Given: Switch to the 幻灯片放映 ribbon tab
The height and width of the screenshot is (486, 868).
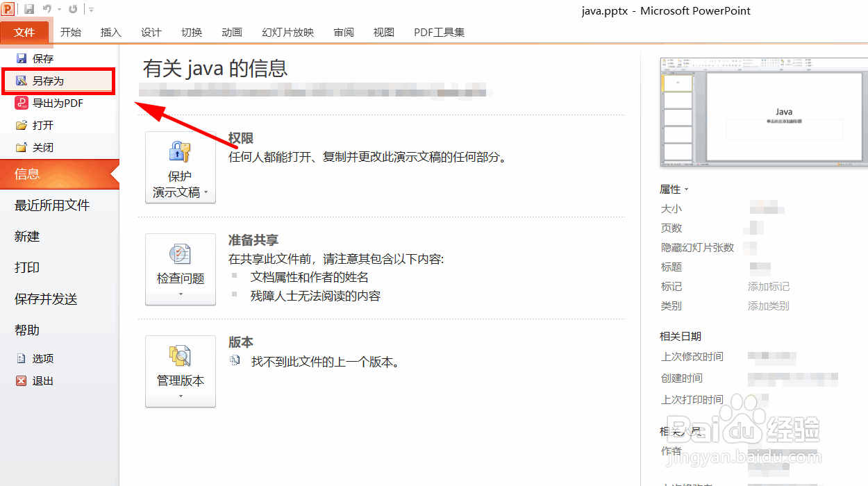Looking at the screenshot, I should [x=288, y=32].
